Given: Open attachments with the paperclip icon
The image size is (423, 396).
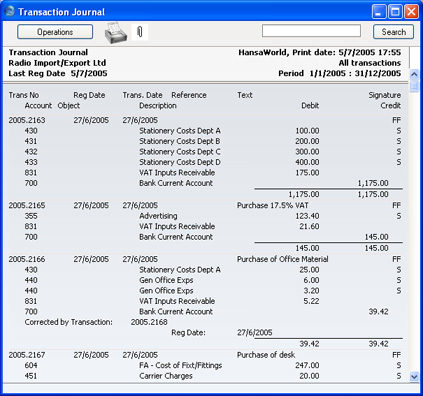Looking at the screenshot, I should tap(140, 32).
